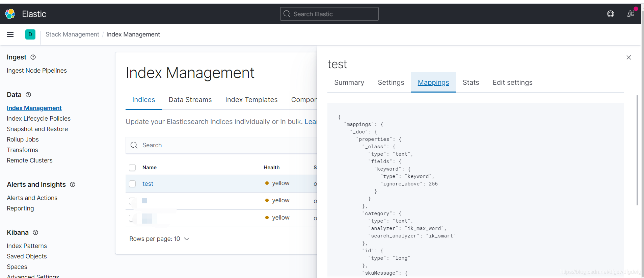Open Index Lifecycle Policies
This screenshot has height=278, width=644.
[38, 119]
